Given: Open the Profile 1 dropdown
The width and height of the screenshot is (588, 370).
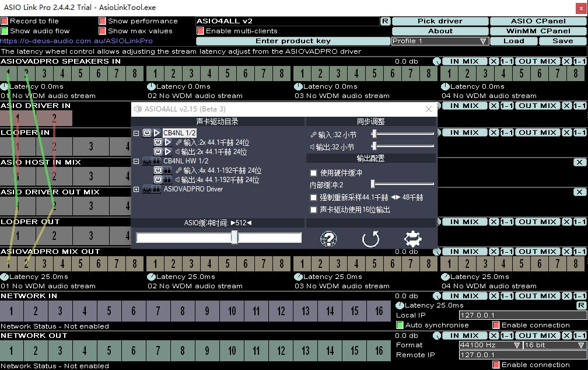Looking at the screenshot, I should (440, 41).
